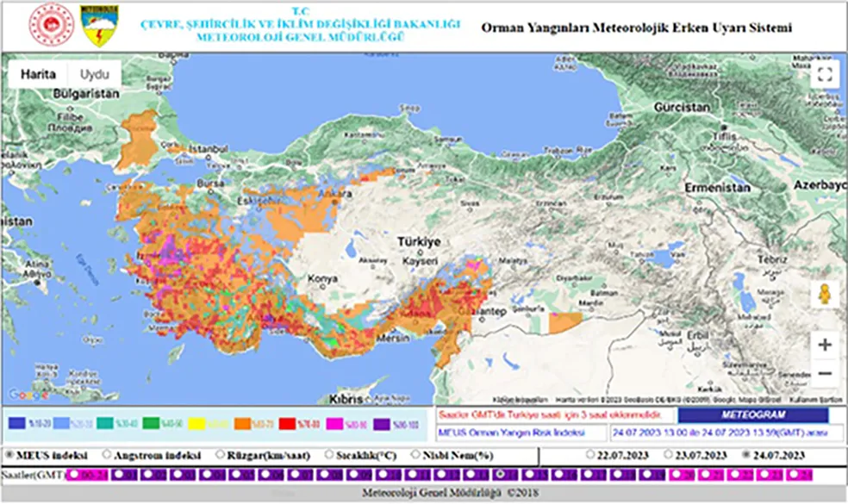Choose the 22.07.2023 date option
Image resolution: width=848 pixels, height=504 pixels.
click(x=590, y=455)
